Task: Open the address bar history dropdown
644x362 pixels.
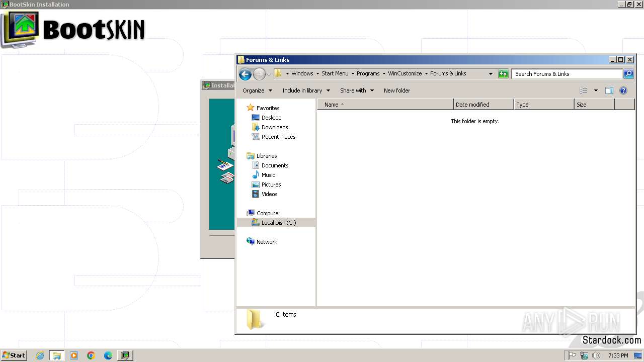Action: 491,74
